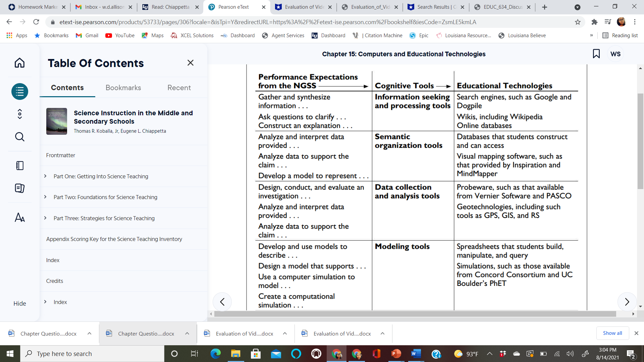This screenshot has width=644, height=362.
Task: Open options for first Evaluation of Vid docx download
Action: tap(285, 334)
